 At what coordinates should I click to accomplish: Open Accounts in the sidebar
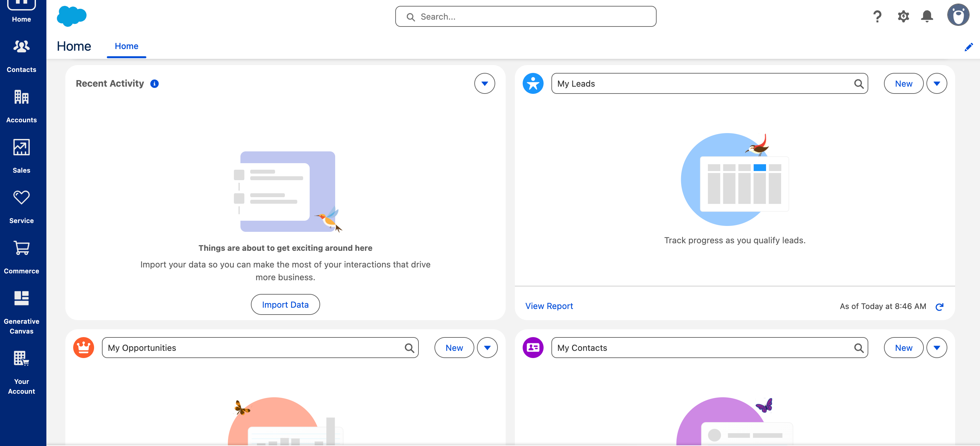pos(21,106)
